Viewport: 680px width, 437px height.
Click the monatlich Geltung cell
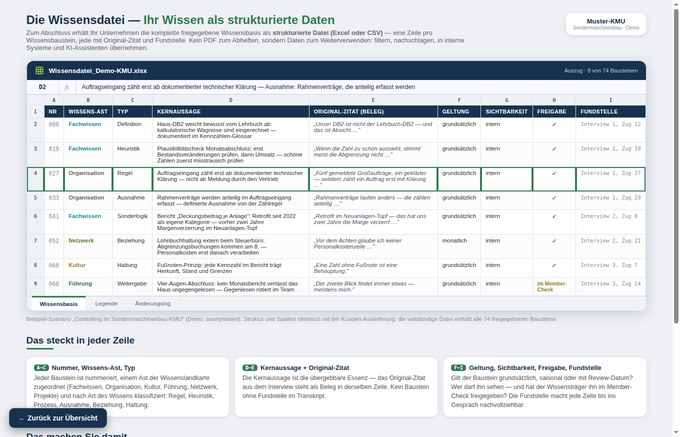pos(459,247)
